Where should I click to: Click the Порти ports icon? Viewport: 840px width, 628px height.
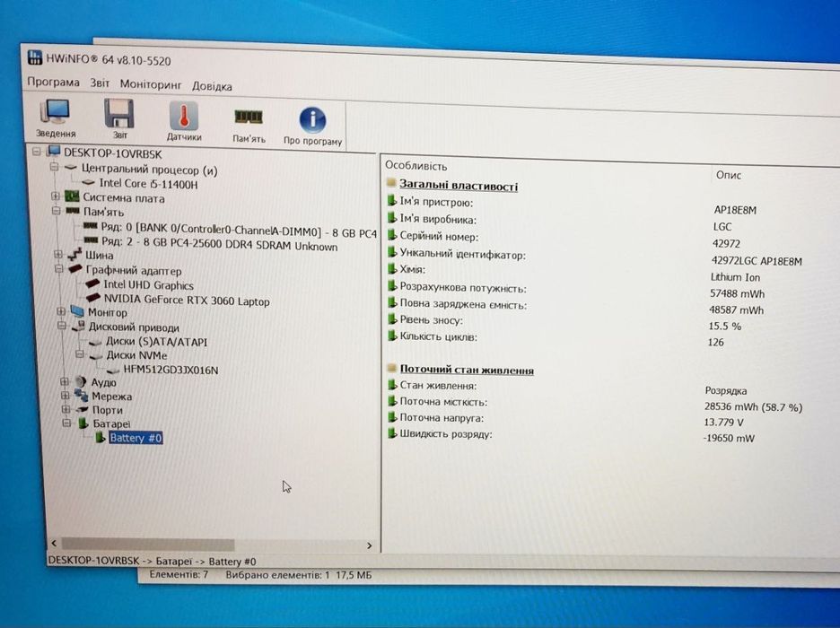pyautogui.click(x=82, y=409)
